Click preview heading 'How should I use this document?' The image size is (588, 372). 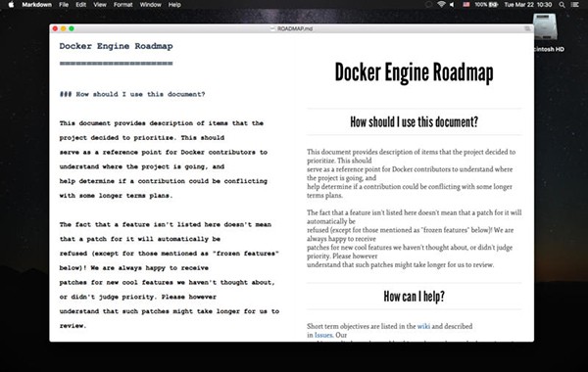tap(414, 121)
